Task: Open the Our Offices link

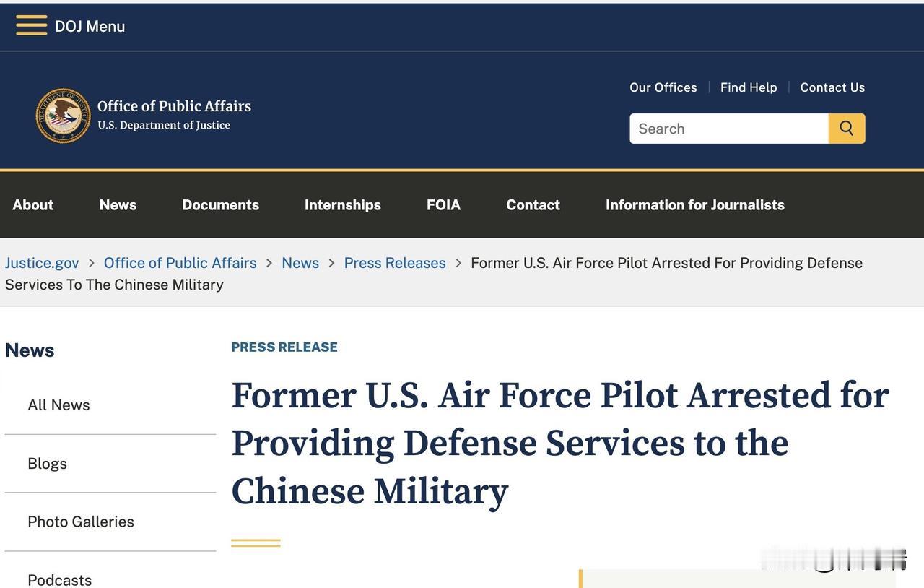Action: coord(663,87)
